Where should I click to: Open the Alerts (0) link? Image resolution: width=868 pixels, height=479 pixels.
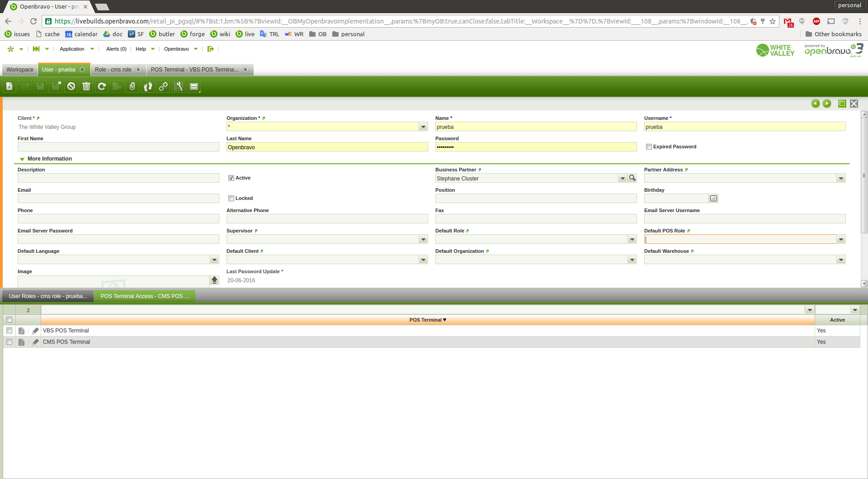[x=116, y=49]
